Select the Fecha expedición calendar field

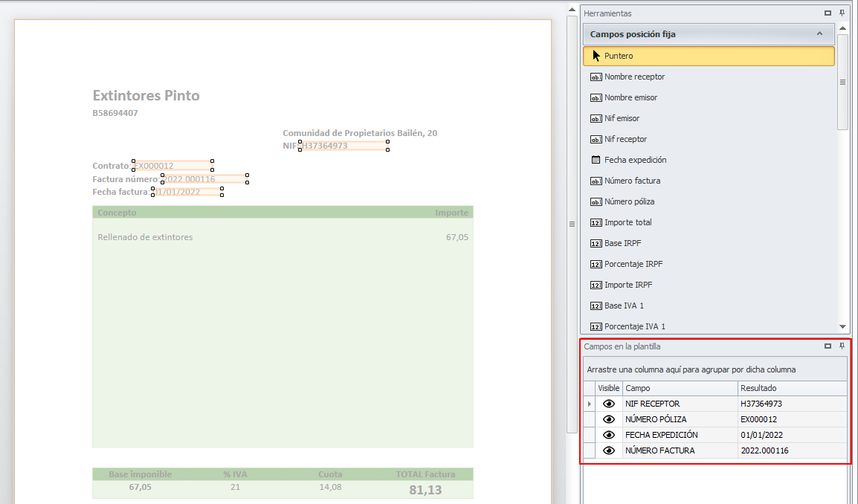click(635, 160)
